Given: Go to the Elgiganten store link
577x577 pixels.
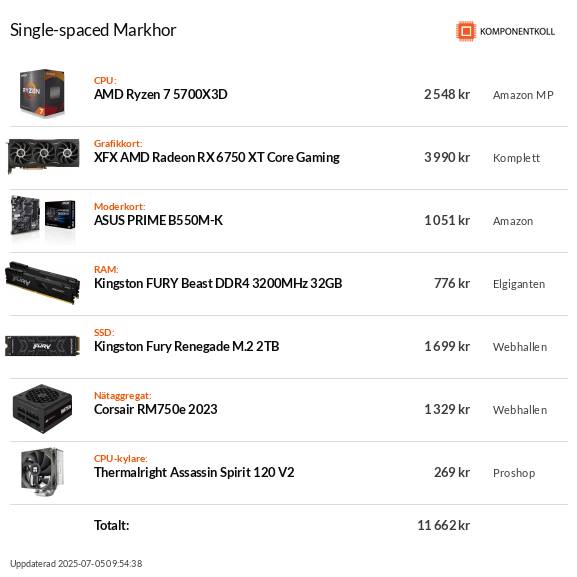Looking at the screenshot, I should (x=519, y=284).
